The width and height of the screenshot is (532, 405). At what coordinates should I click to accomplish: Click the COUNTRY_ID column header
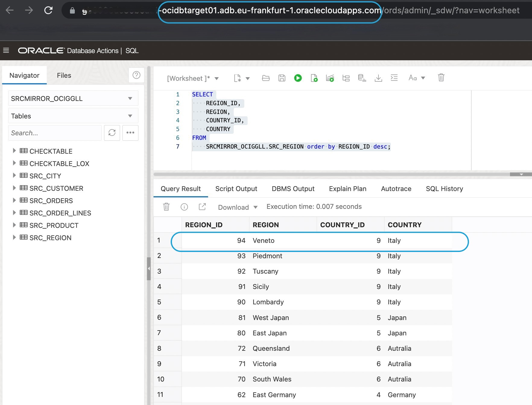tap(350, 225)
